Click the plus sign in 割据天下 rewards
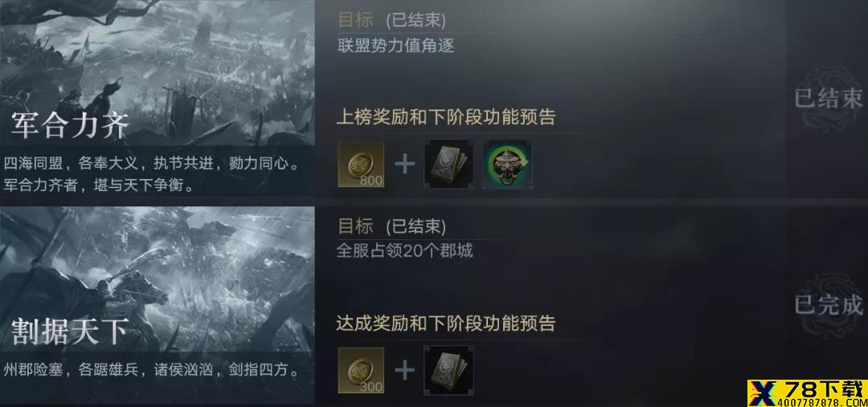This screenshot has width=868, height=407. (404, 371)
